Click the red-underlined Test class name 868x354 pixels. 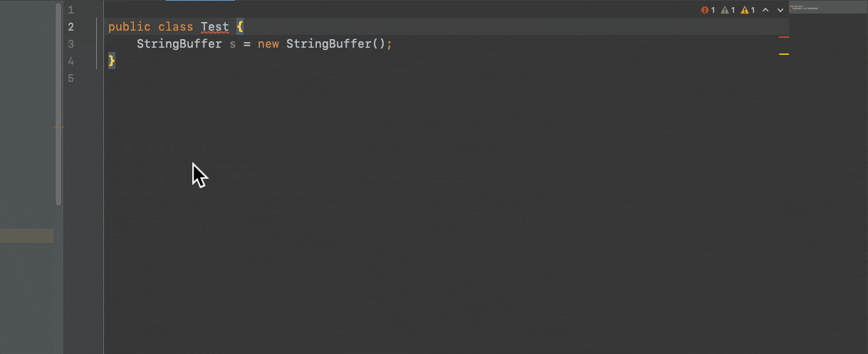(x=214, y=27)
